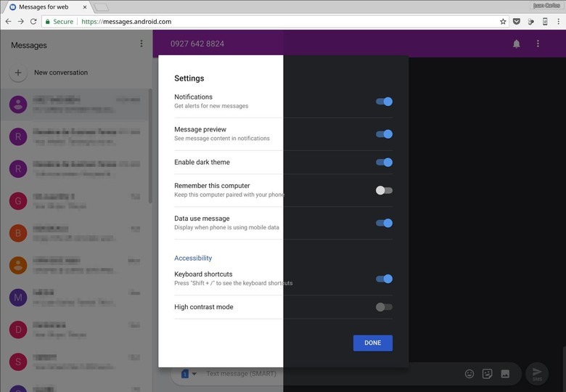Click the Pocket extension icon
The height and width of the screenshot is (392, 566).
[517, 22]
